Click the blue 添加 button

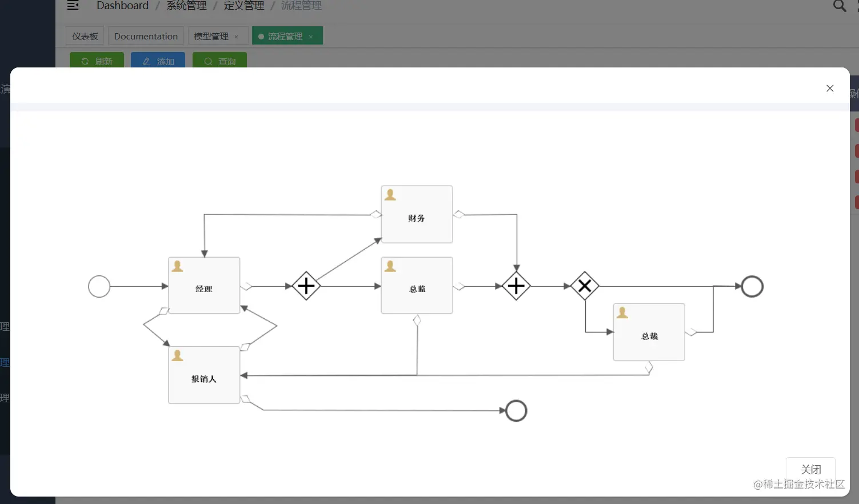click(158, 61)
